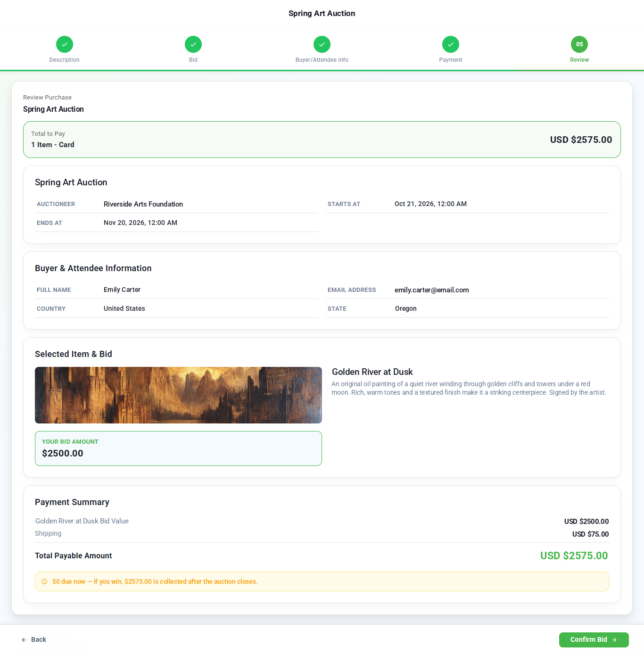Click the painting description paragraph

coord(469,388)
